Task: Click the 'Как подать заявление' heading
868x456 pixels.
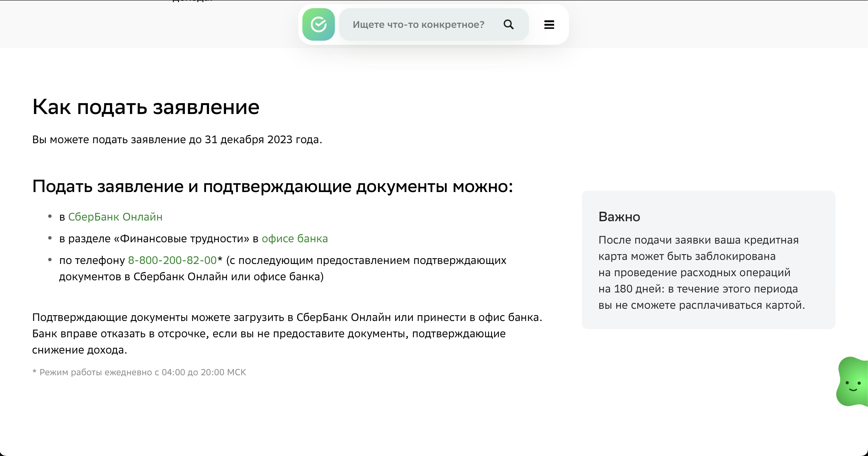Action: (x=146, y=107)
